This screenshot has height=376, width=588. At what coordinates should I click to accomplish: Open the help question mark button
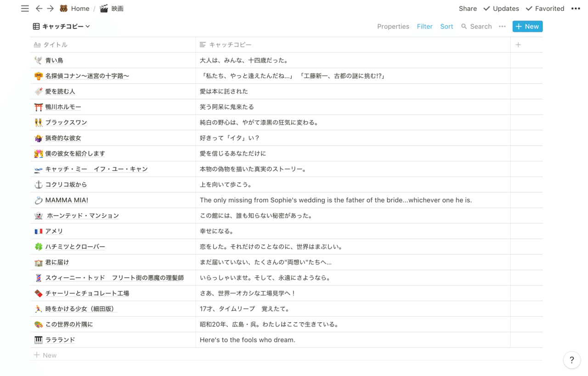coord(572,360)
